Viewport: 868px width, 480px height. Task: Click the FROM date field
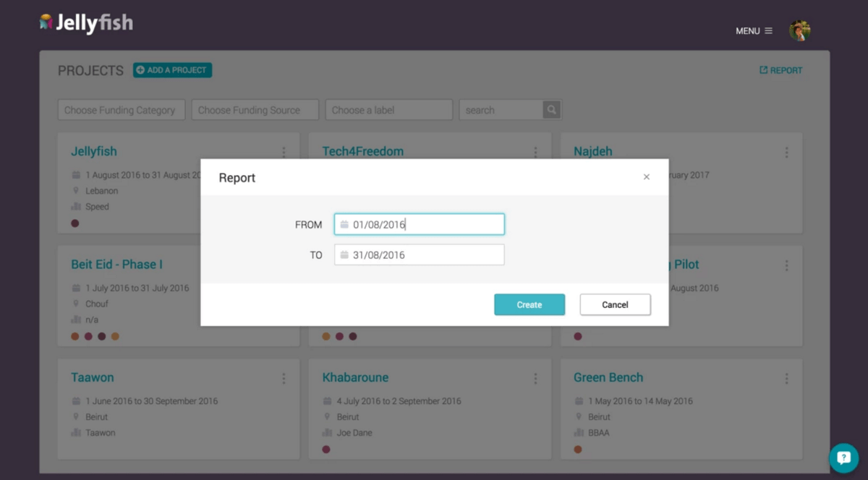tap(420, 224)
